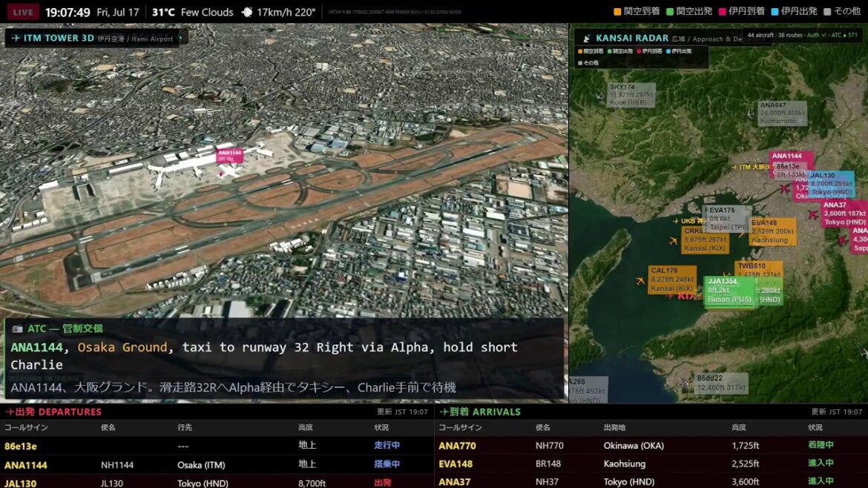Toggle 関空出発 filter in radar panel legend
Image resolution: width=868 pixels, height=488 pixels.
pos(620,51)
